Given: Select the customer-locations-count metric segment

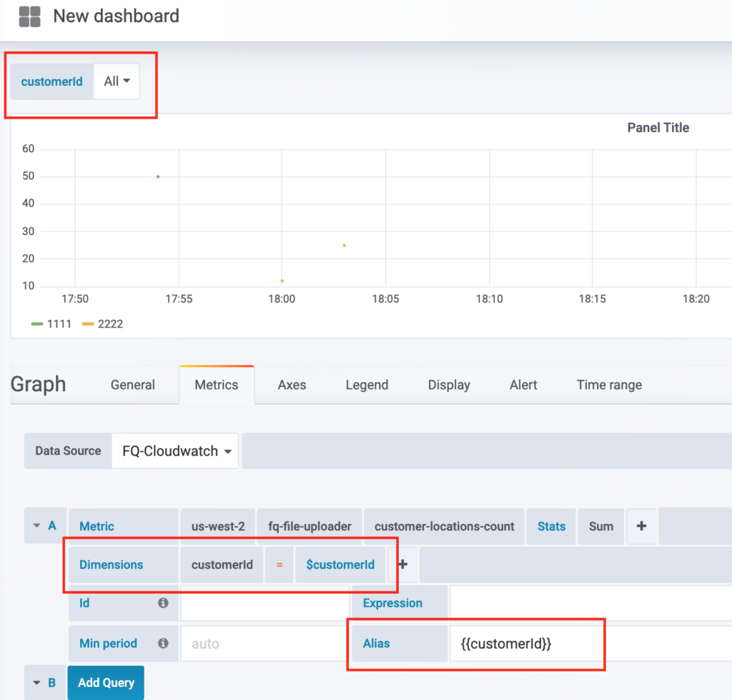Looking at the screenshot, I should point(445,526).
